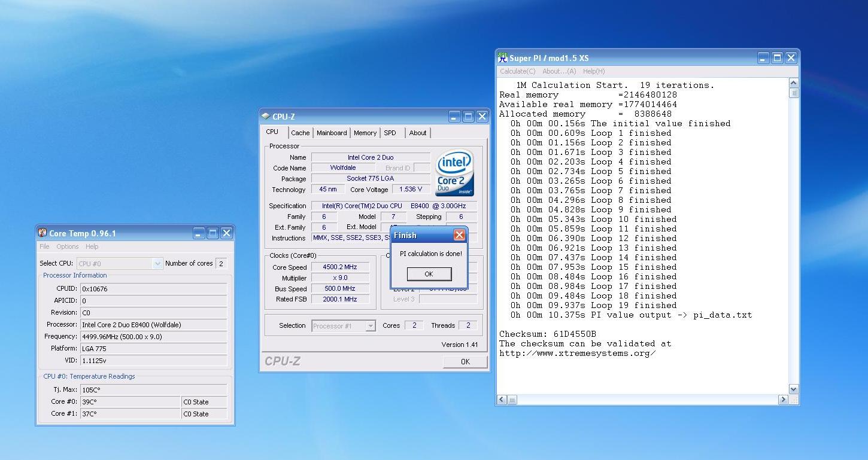Click the Frequency field 4499.96MHz

coord(153,336)
